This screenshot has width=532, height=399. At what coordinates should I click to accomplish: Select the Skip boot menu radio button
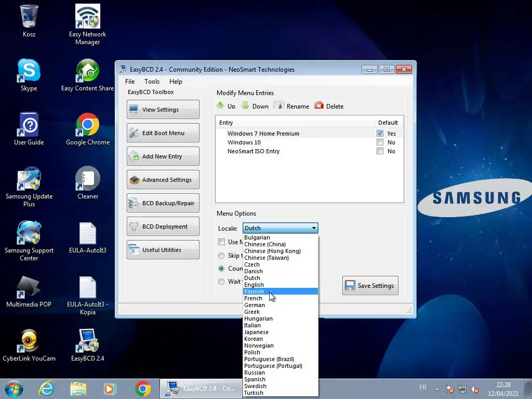point(221,256)
